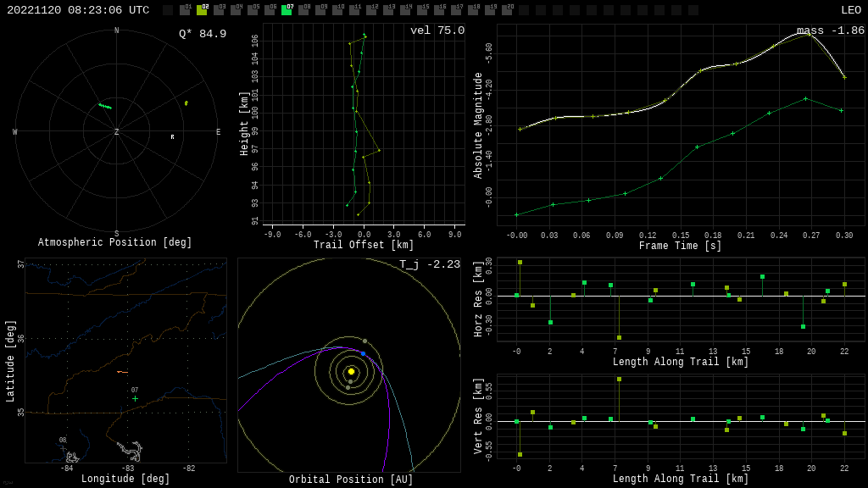The image size is (868, 488).
Task: Click the Height [km] axis label
Action: pyautogui.click(x=244, y=124)
